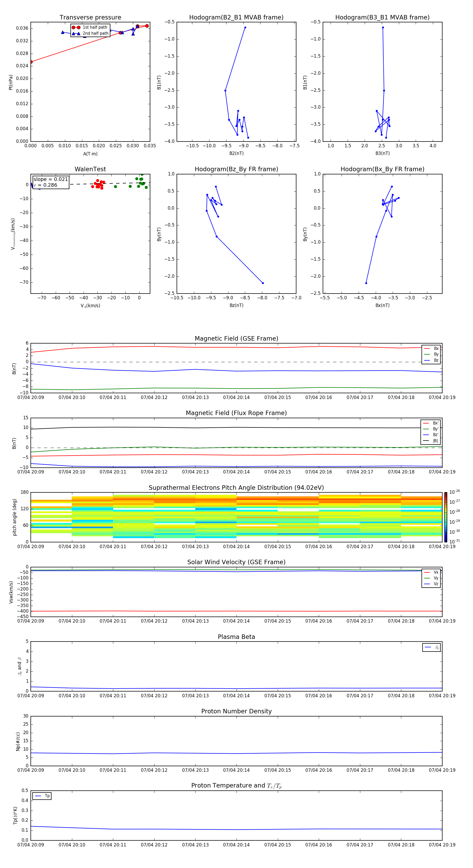Click the pitch angle colorbar

click(x=446, y=517)
